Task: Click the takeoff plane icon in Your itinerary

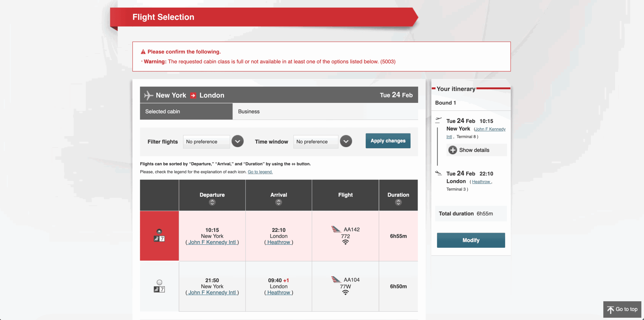Action: click(x=438, y=121)
